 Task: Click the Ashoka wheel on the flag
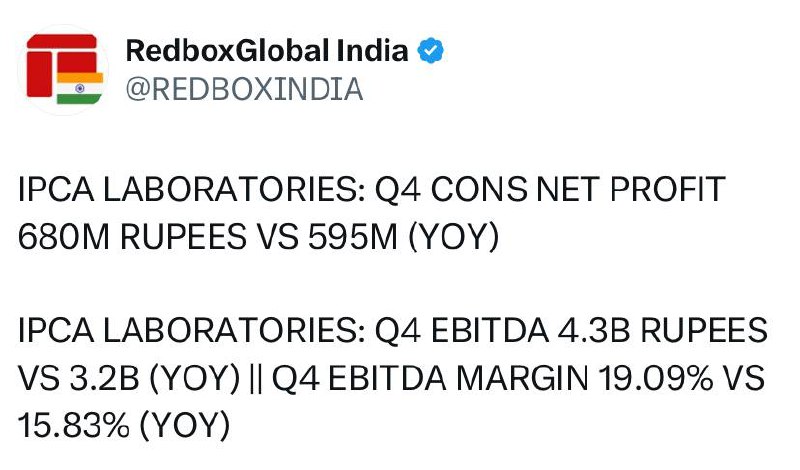coord(80,88)
